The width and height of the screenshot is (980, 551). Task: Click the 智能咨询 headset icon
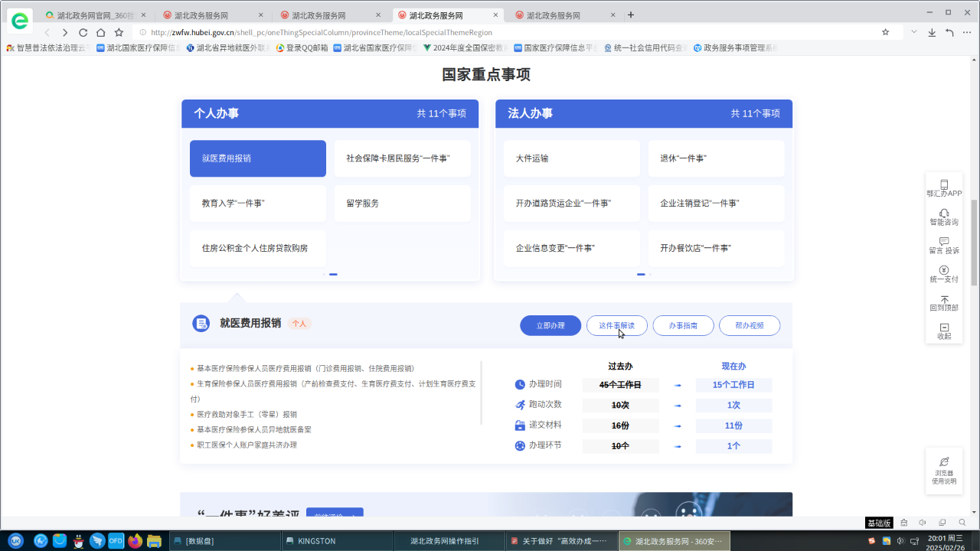point(944,214)
